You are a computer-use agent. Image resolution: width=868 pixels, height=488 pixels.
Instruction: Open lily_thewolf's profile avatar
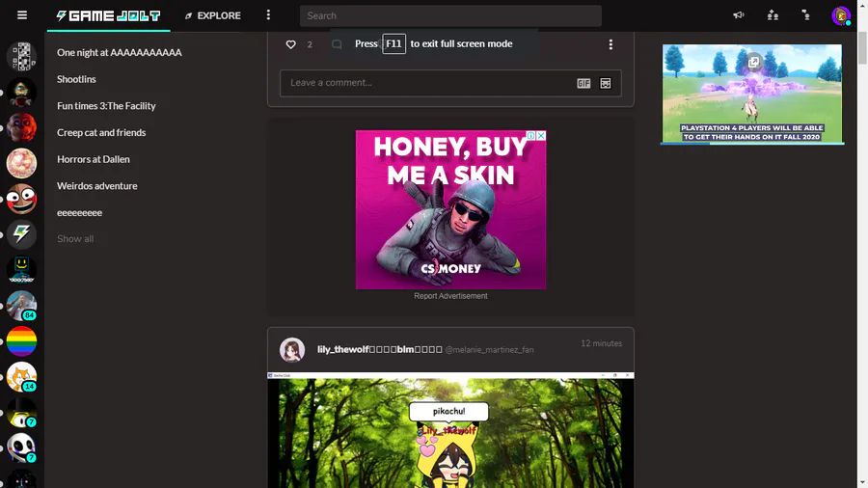(291, 350)
